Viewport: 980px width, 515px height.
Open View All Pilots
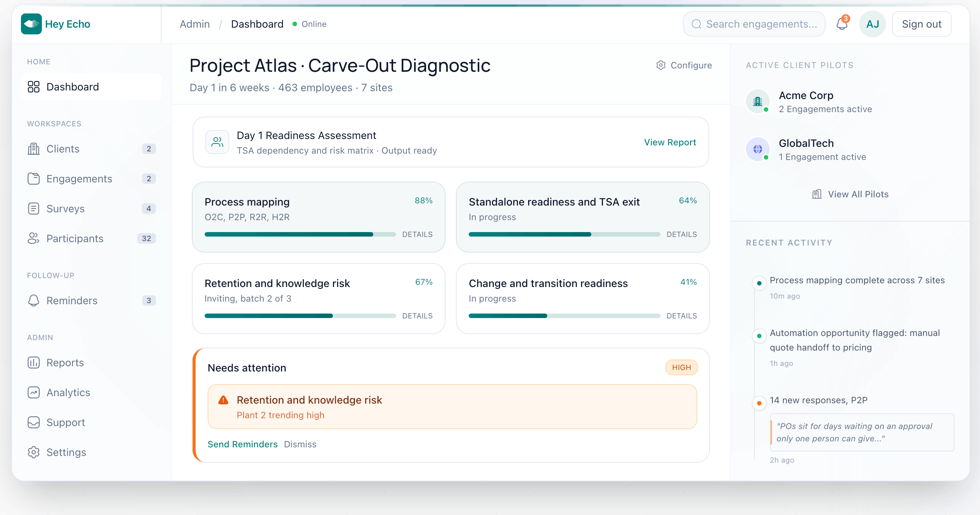[x=850, y=194]
